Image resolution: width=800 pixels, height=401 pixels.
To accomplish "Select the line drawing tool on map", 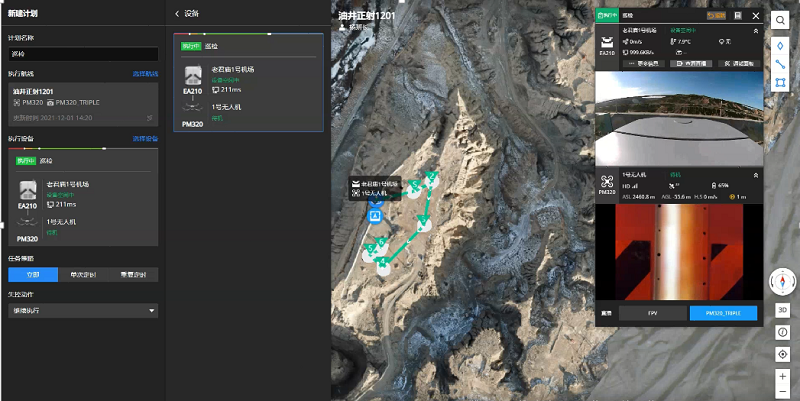I will pyautogui.click(x=780, y=65).
